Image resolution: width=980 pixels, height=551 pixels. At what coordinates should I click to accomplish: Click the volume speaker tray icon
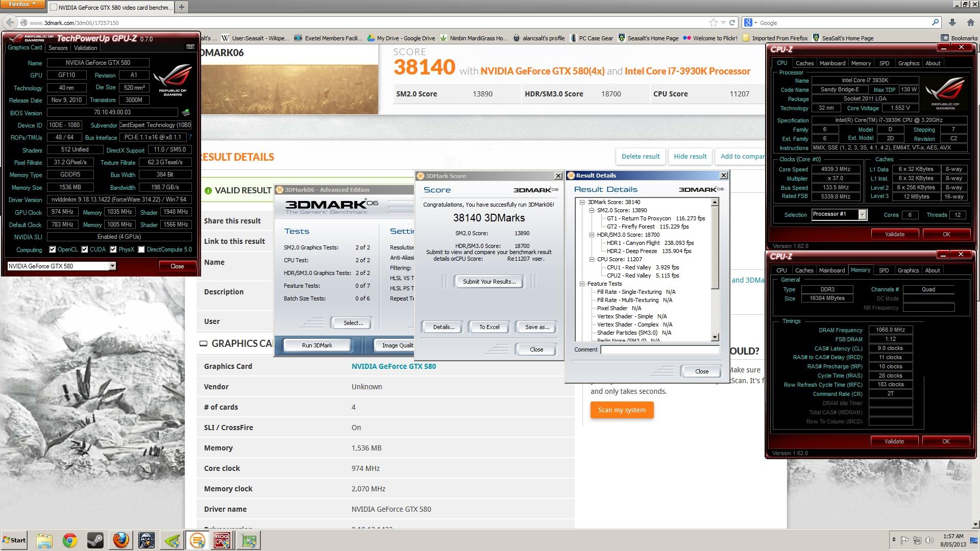click(929, 540)
